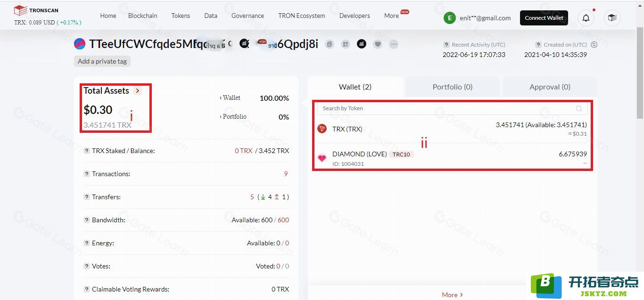Click the search magnifier in token search
Viewport: 644px width, 300px height.
click(x=579, y=108)
